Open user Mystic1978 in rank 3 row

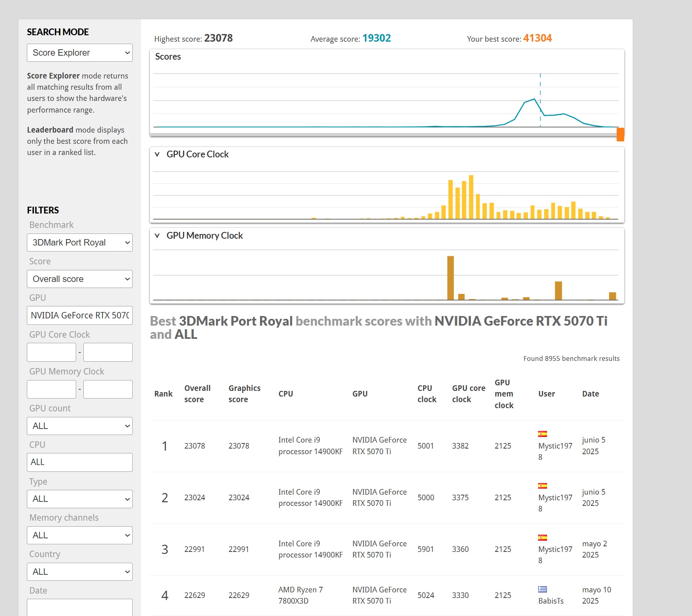coord(555,555)
